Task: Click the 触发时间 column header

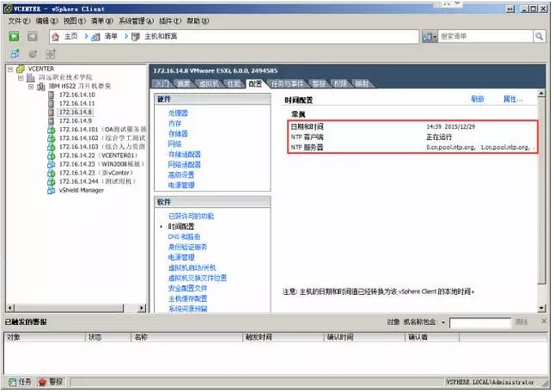Action: pyautogui.click(x=284, y=337)
